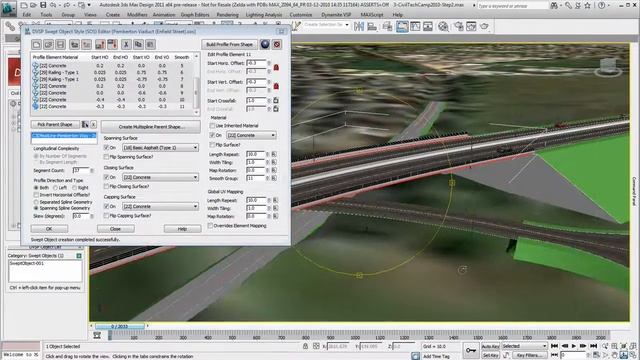Toggle Spanning Surface On checkbox
This screenshot has height=360, width=640.
pos(106,147)
